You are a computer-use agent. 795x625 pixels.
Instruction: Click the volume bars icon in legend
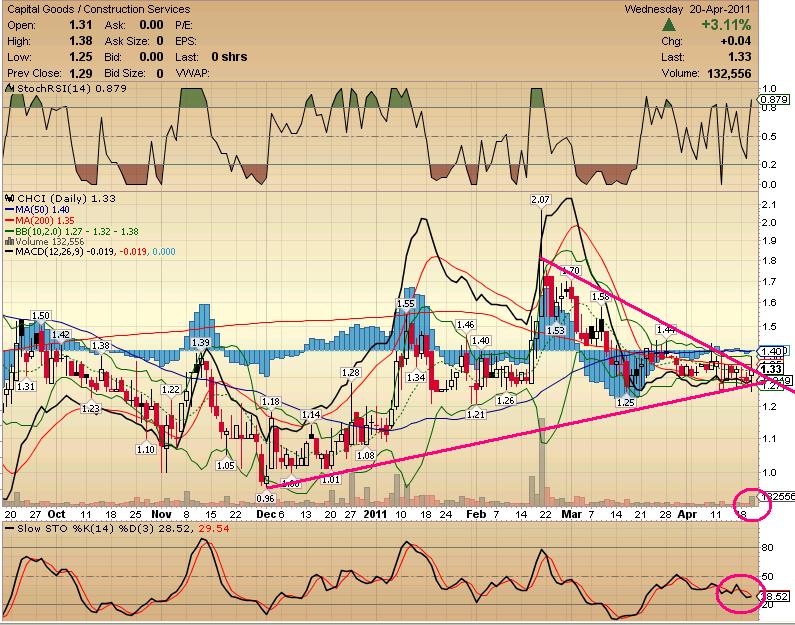coord(10,242)
